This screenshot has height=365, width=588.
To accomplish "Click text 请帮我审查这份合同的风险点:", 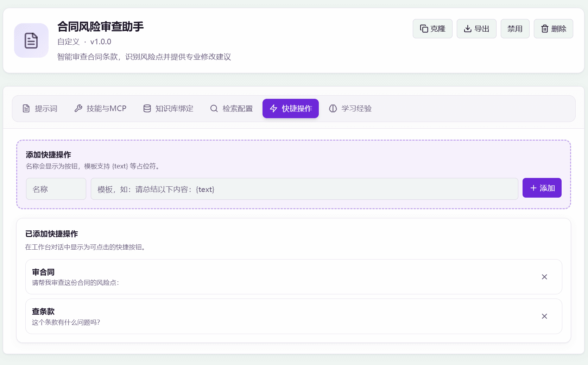I will click(x=76, y=283).
